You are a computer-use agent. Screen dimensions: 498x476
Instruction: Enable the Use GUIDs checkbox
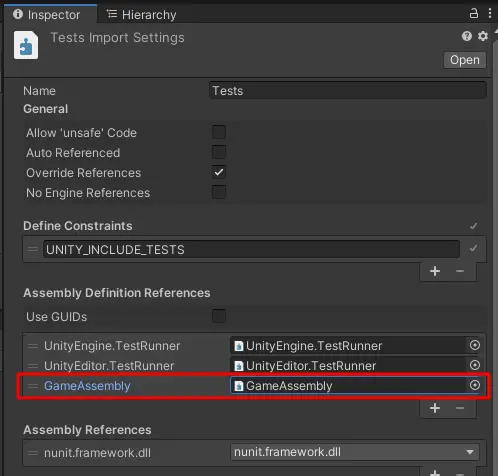click(x=219, y=316)
